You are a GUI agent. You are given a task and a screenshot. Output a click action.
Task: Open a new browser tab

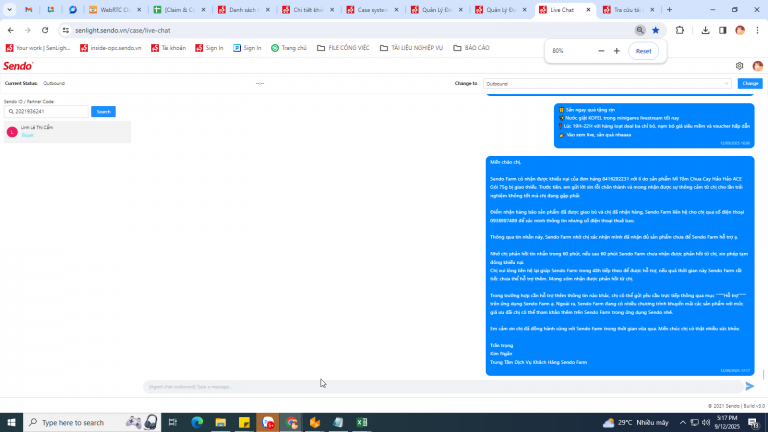(669, 10)
